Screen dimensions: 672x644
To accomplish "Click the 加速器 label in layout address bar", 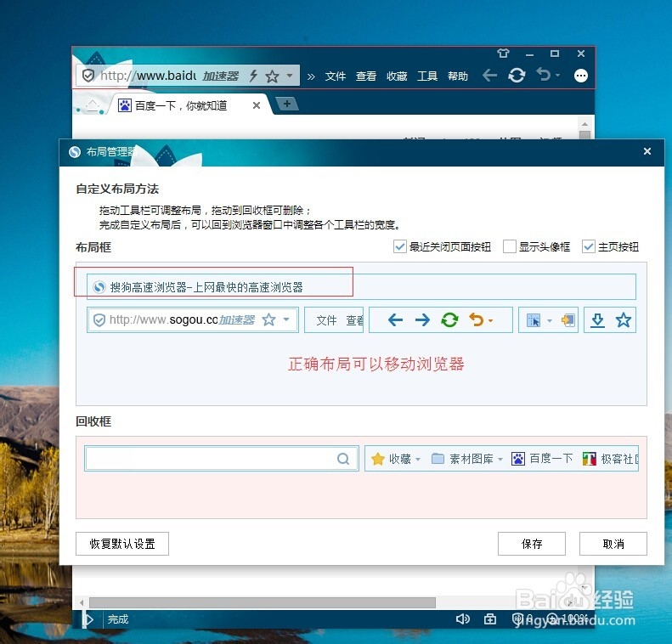I will (x=236, y=320).
